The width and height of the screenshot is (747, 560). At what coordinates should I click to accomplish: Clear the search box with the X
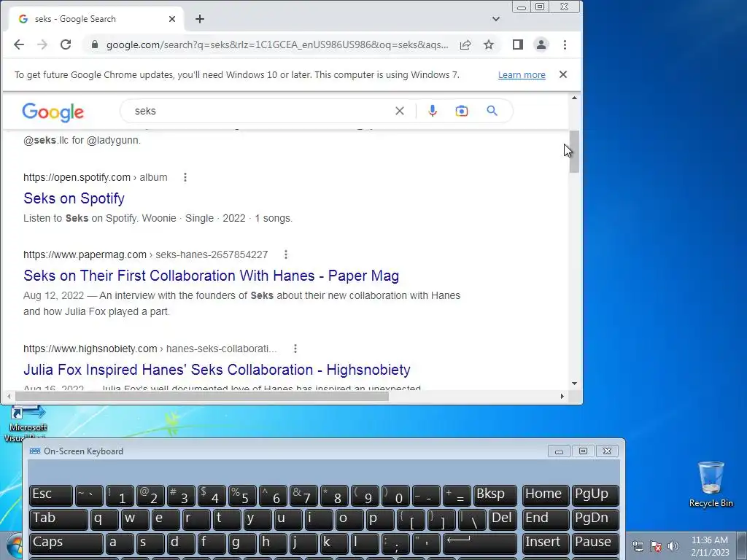[x=400, y=111]
